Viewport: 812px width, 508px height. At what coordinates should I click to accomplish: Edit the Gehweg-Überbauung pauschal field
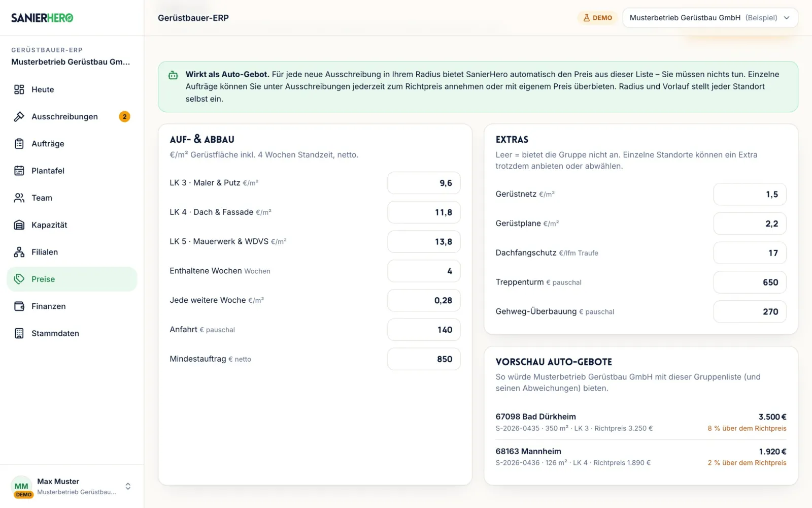tap(750, 311)
